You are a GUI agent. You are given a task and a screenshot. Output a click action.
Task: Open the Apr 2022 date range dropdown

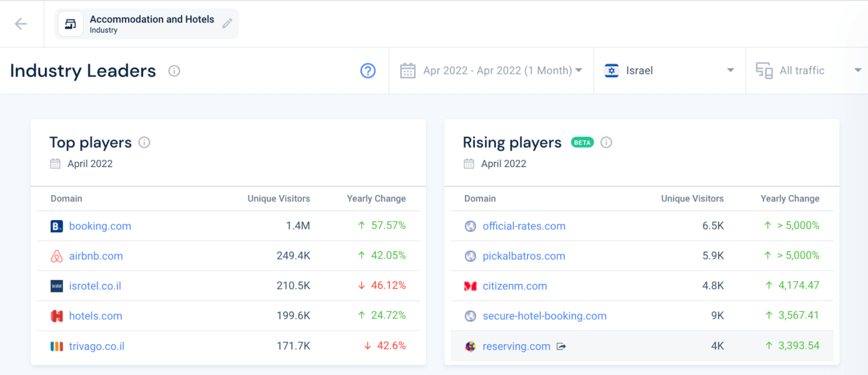click(502, 71)
